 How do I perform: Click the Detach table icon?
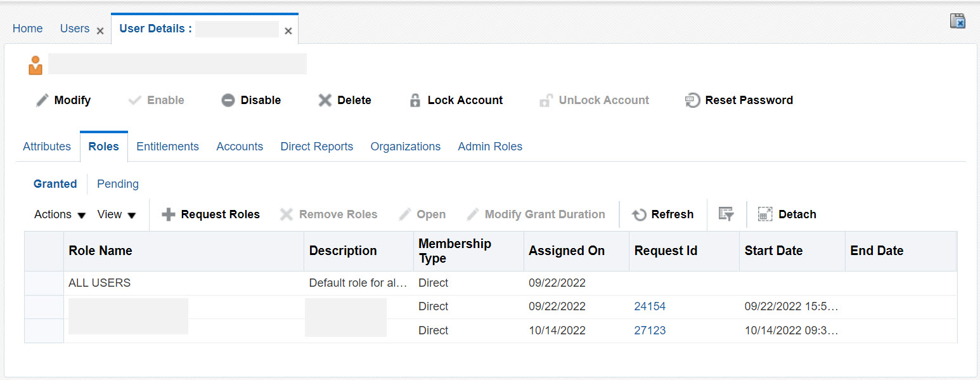coord(765,214)
